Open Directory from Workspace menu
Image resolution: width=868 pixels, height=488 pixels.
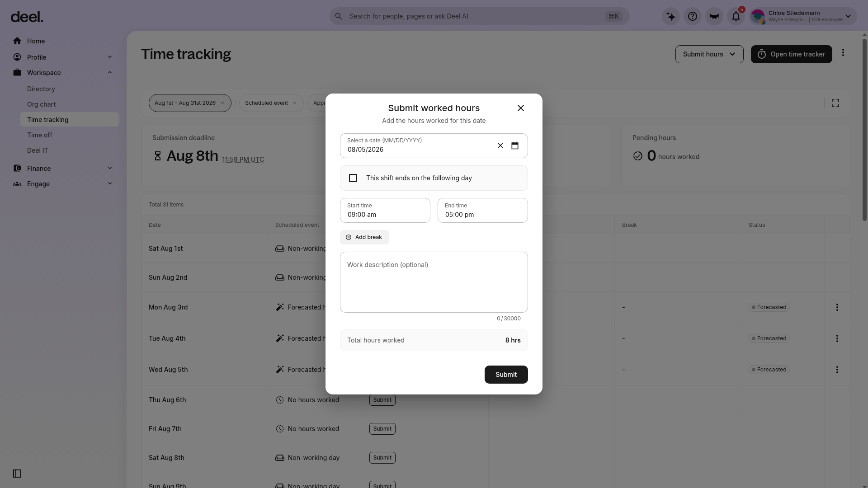(x=41, y=89)
